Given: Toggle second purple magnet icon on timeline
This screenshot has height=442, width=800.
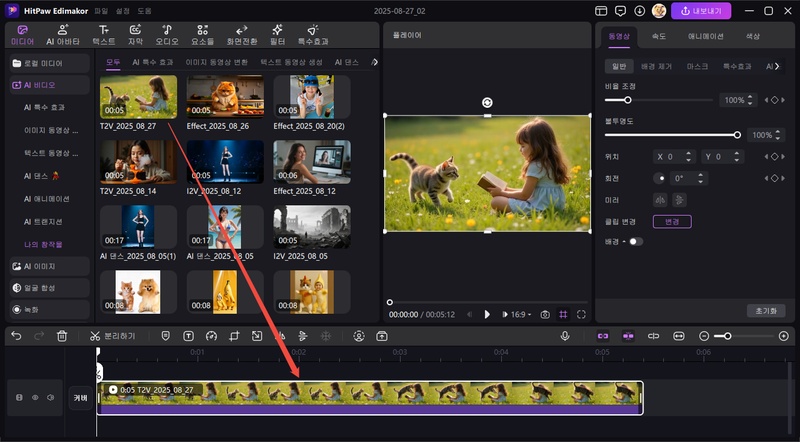Looking at the screenshot, I should [628, 336].
